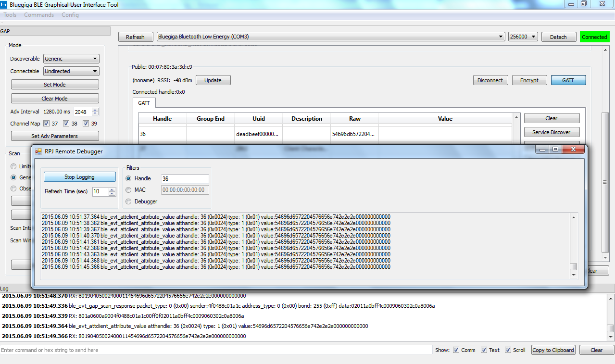Click the Encrypt button
The width and height of the screenshot is (615, 364).
click(x=529, y=80)
